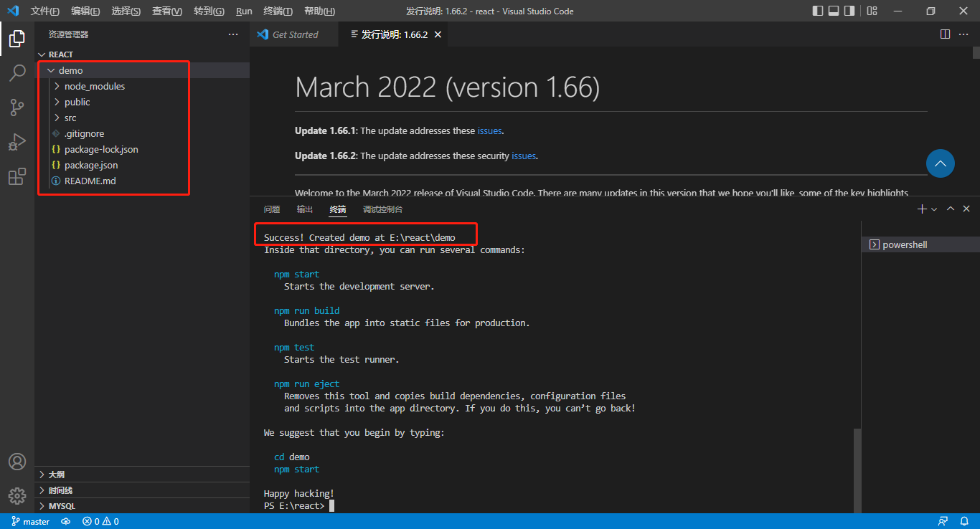The image size is (980, 529).
Task: Expand the MYSQL section
Action: coord(142,506)
